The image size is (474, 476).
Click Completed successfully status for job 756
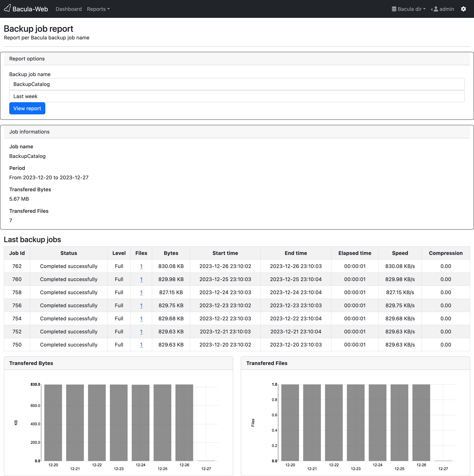click(69, 305)
